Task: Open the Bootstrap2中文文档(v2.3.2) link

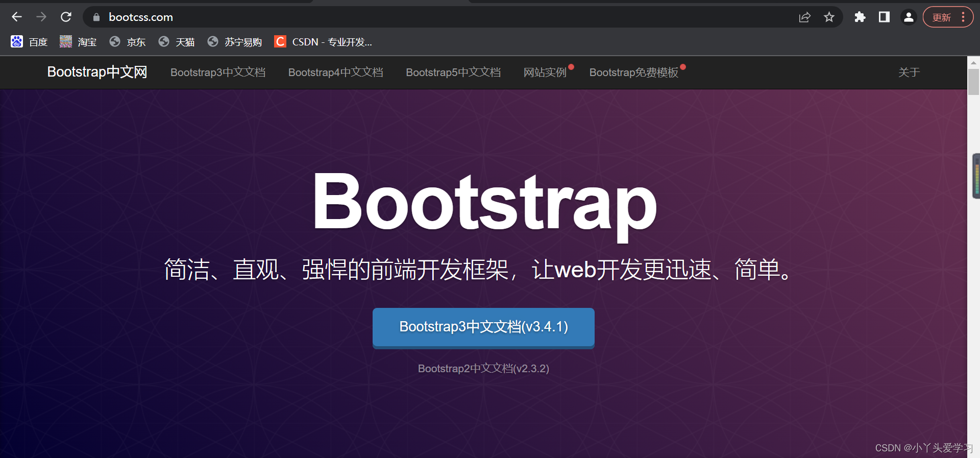Action: tap(483, 369)
